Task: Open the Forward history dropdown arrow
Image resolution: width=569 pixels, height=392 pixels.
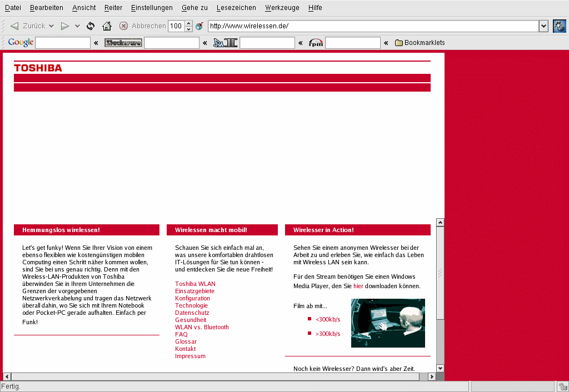Action: tap(77, 26)
